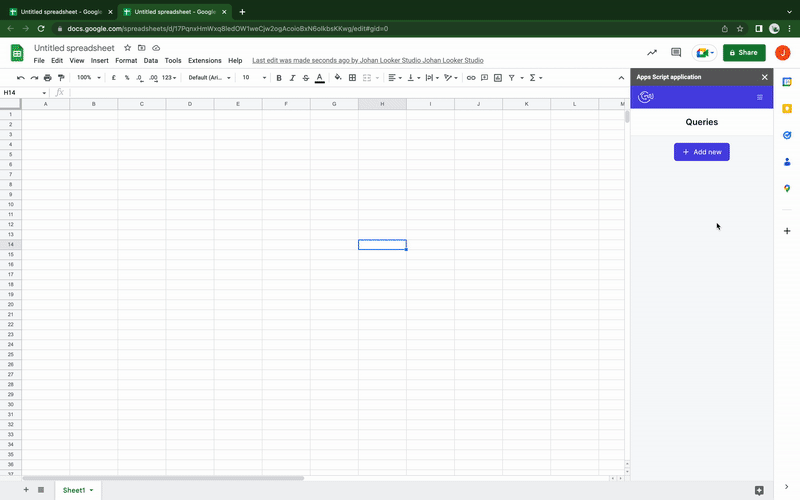Viewport: 800px width, 500px height.
Task: Open Google Maps side panel
Action: point(787,188)
